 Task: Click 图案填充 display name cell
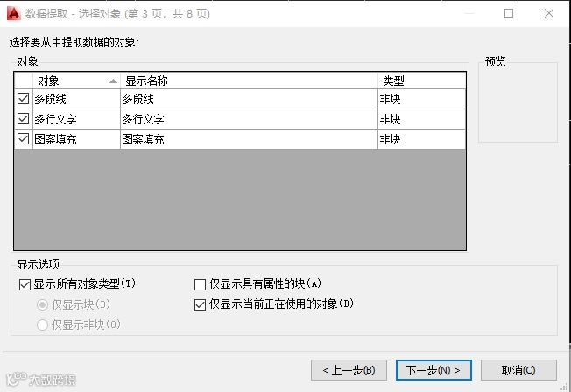coord(249,139)
